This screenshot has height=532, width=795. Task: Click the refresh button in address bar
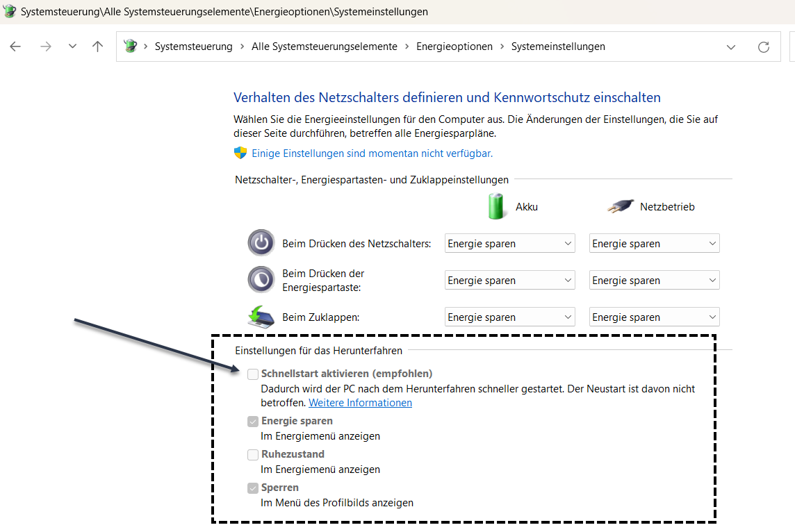pos(763,47)
